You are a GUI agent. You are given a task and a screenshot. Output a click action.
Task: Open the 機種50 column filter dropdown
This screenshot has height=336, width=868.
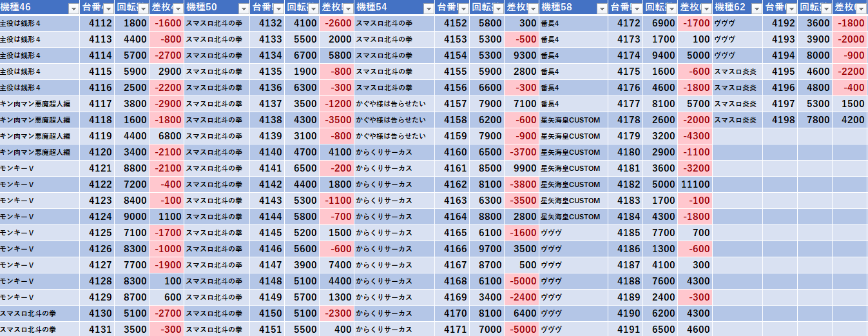243,8
